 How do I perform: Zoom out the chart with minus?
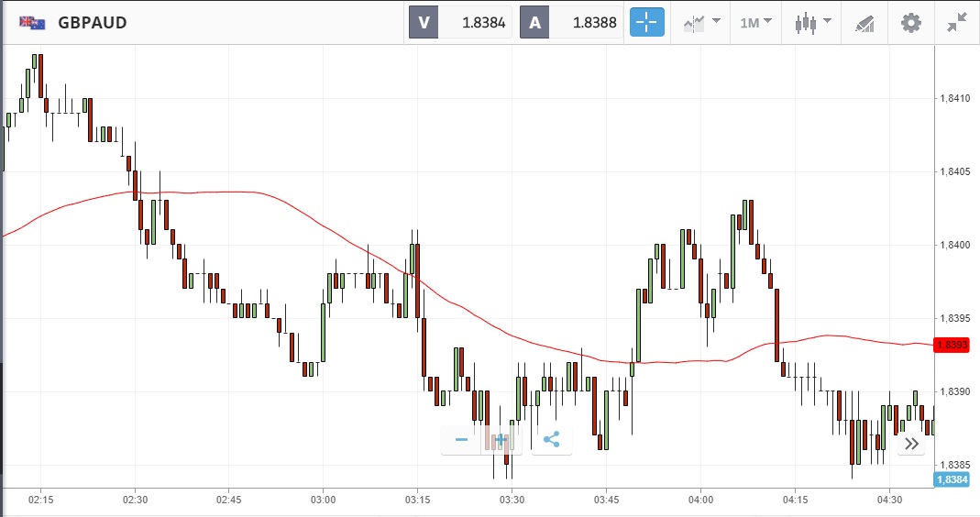[x=461, y=440]
